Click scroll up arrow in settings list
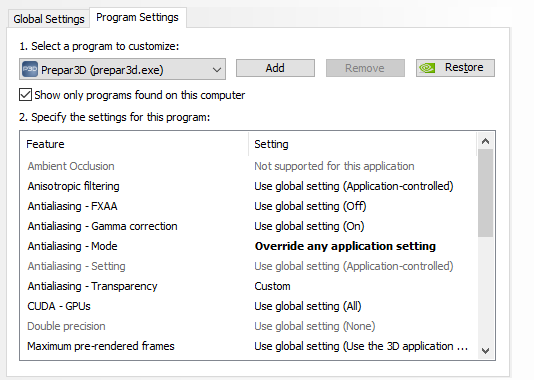Viewport: 534px width, 380px height. click(485, 141)
